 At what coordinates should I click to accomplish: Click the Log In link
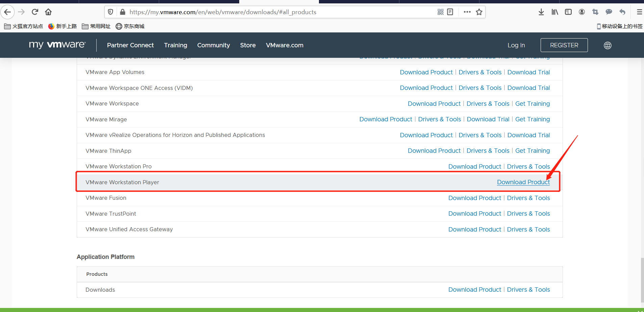pos(516,45)
